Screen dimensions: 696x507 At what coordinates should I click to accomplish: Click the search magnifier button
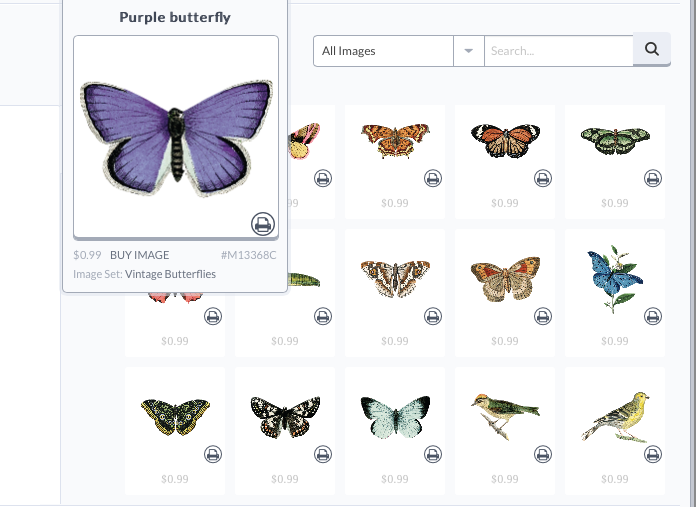click(652, 49)
